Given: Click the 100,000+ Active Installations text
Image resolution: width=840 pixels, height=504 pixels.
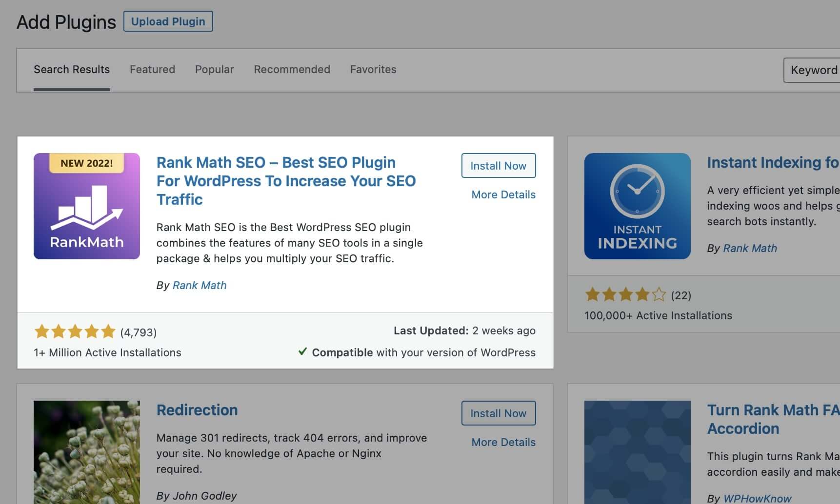Looking at the screenshot, I should [x=658, y=315].
